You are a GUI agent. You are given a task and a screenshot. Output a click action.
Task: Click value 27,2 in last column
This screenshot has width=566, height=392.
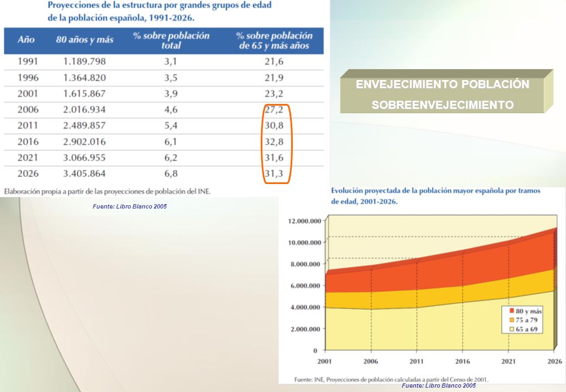tap(274, 109)
